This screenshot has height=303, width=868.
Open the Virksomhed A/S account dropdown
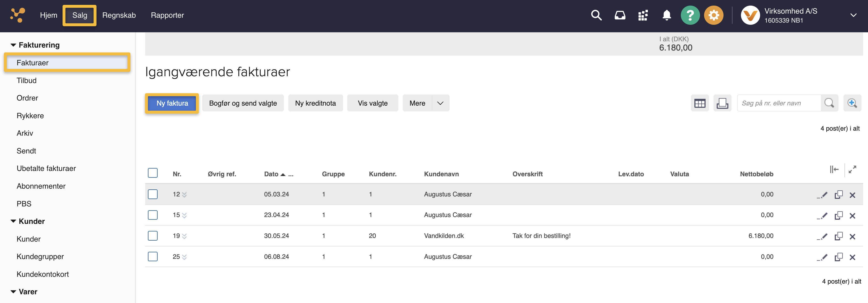click(x=853, y=15)
